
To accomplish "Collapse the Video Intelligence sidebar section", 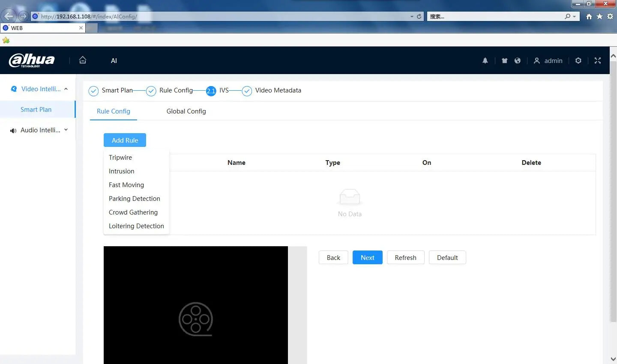I will click(66, 89).
